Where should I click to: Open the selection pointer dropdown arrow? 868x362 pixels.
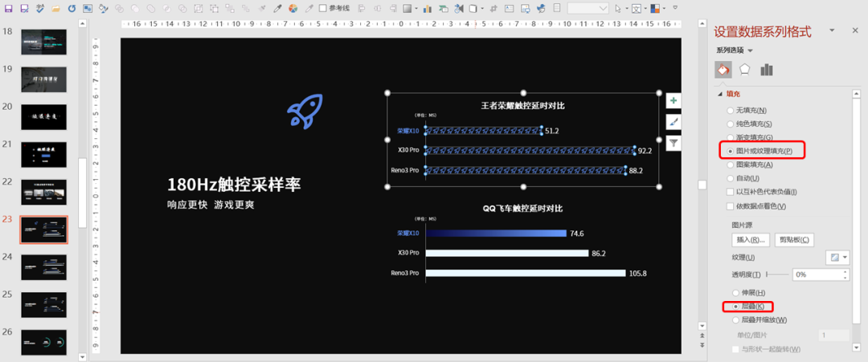point(627,8)
